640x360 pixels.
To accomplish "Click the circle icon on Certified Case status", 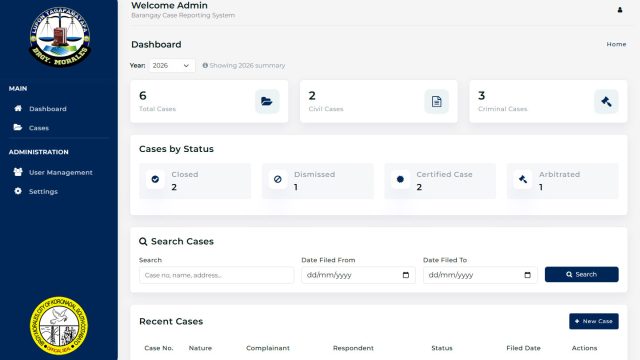I will click(x=400, y=179).
